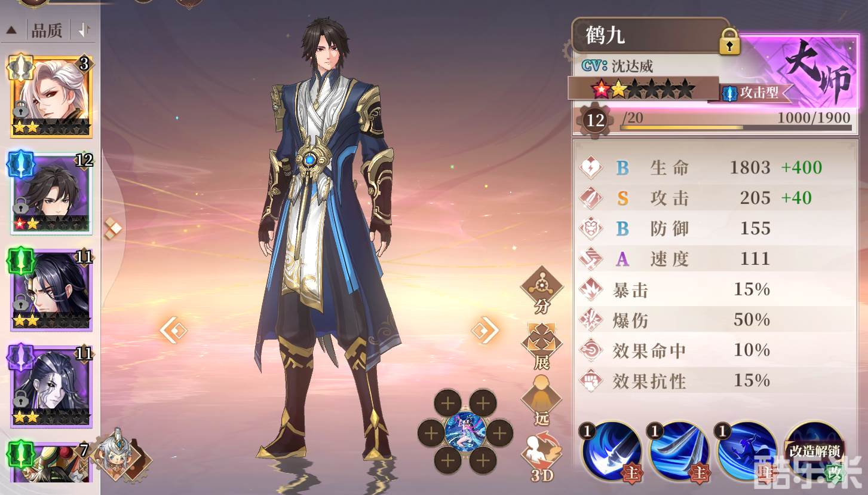Toggle the 3D model view icon
The image size is (868, 495).
pyautogui.click(x=541, y=457)
